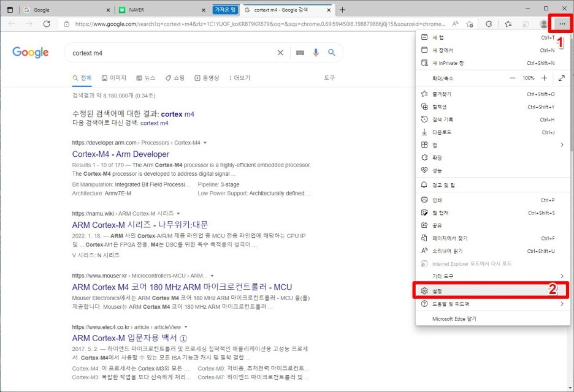574x392 pixels.
Task: Open ARM Cortex-M 입문자용 백서 result
Action: click(x=129, y=338)
